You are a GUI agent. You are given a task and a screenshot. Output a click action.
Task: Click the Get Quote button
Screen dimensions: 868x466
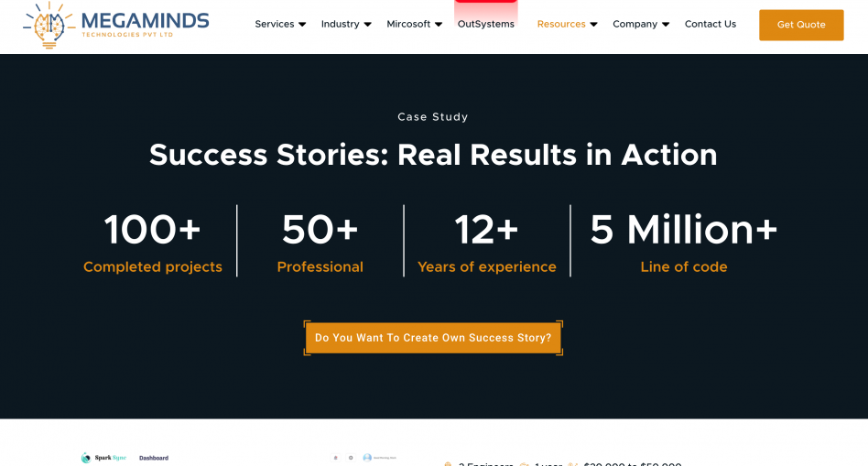[801, 25]
